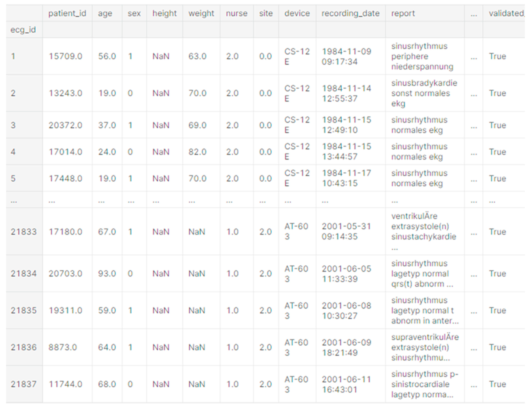This screenshot has width=532, height=408.
Task: Click the device column header
Action: [297, 13]
